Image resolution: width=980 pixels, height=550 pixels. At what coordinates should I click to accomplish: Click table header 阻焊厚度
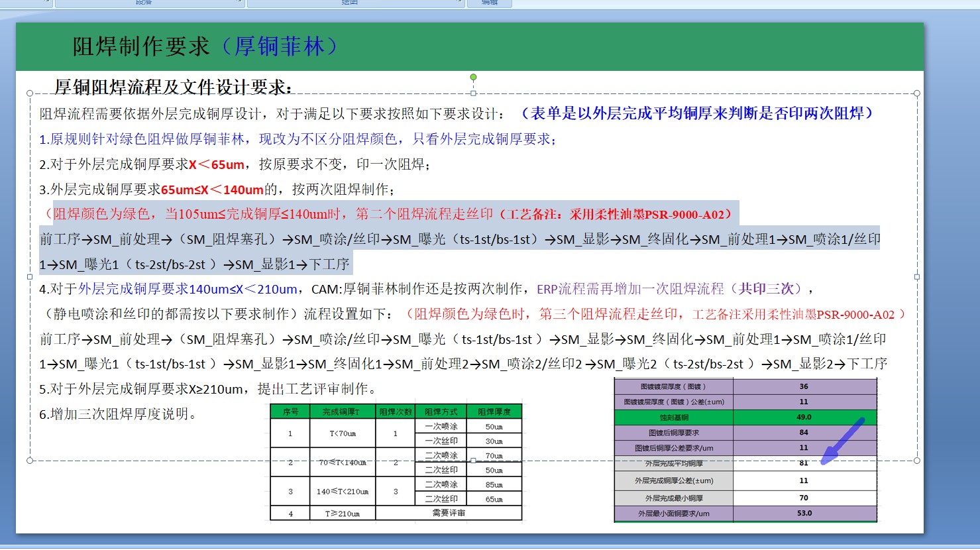[x=494, y=412]
